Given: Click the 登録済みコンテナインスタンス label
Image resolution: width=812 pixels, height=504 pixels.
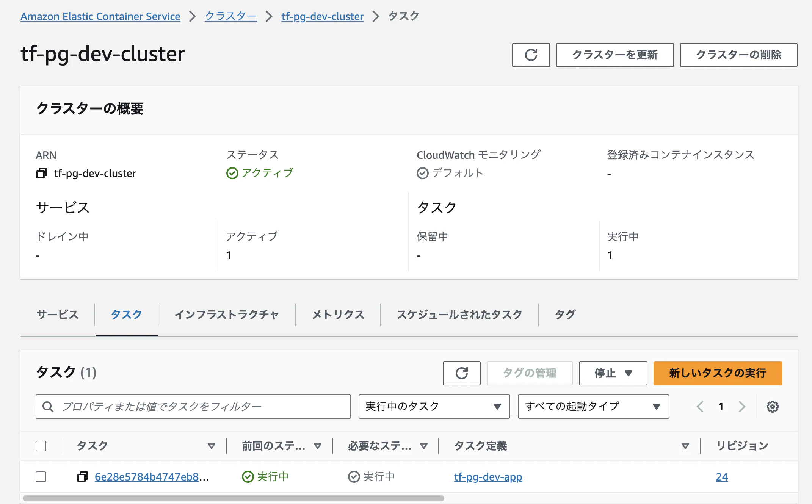Looking at the screenshot, I should [x=681, y=155].
